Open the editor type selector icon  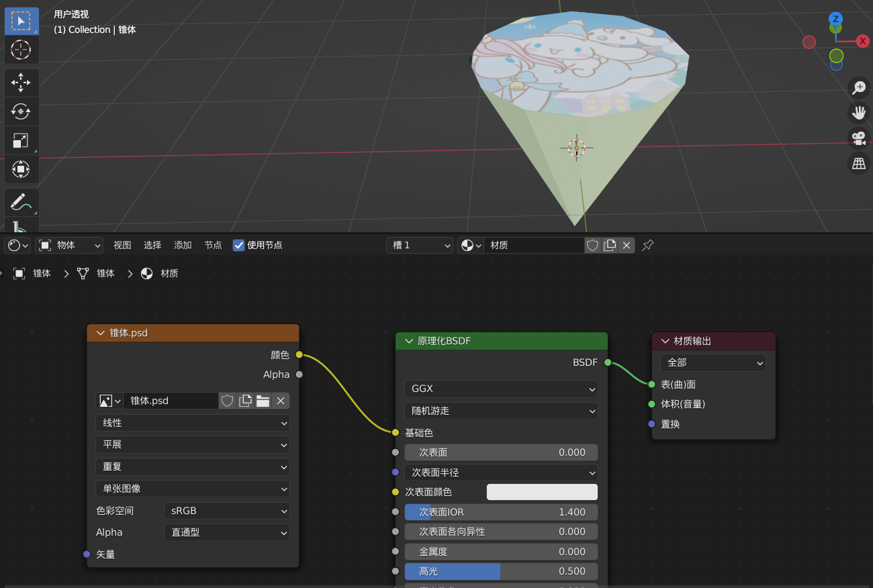pyautogui.click(x=18, y=245)
